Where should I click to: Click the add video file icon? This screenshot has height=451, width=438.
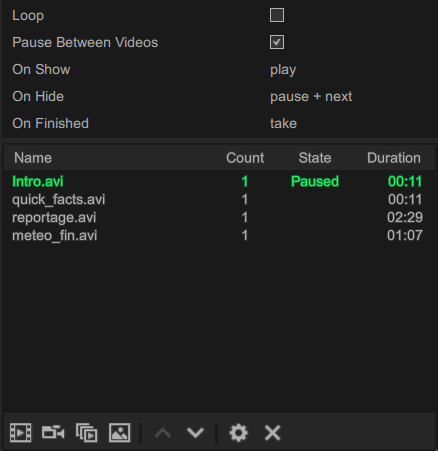(x=21, y=433)
